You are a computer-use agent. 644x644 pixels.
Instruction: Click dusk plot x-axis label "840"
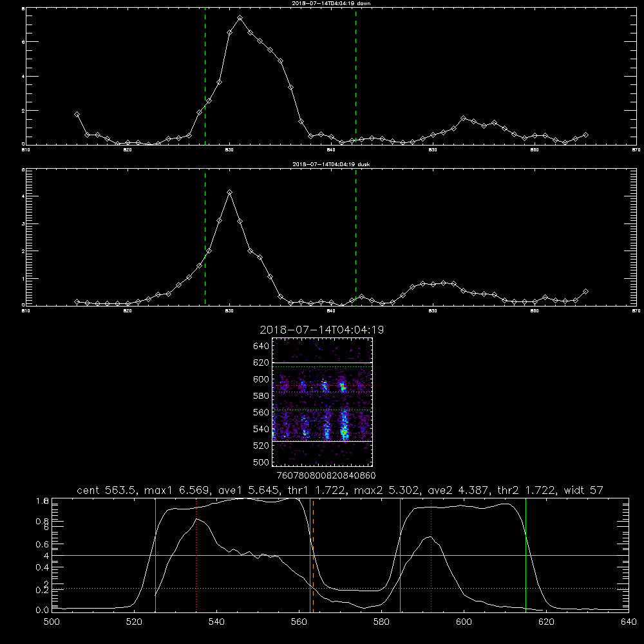pos(331,311)
